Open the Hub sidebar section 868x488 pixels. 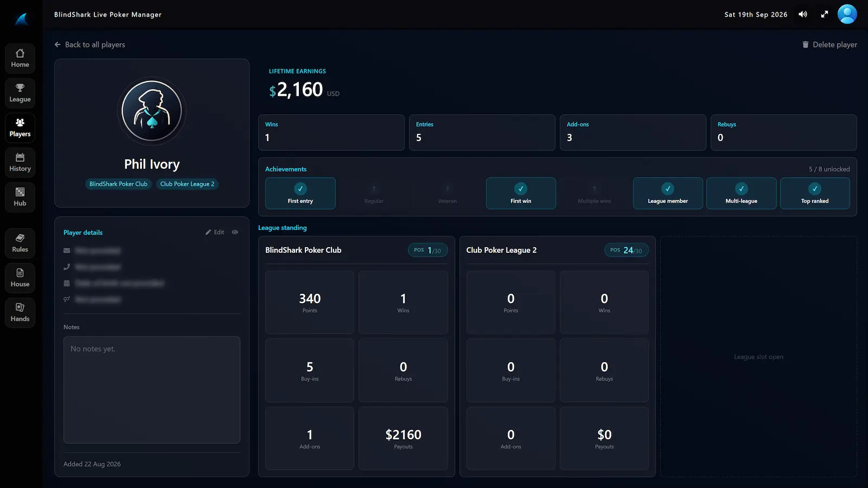point(20,197)
